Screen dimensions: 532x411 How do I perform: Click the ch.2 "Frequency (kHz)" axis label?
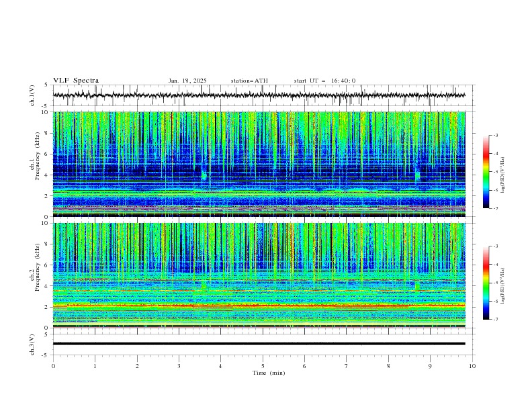[x=37, y=267]
